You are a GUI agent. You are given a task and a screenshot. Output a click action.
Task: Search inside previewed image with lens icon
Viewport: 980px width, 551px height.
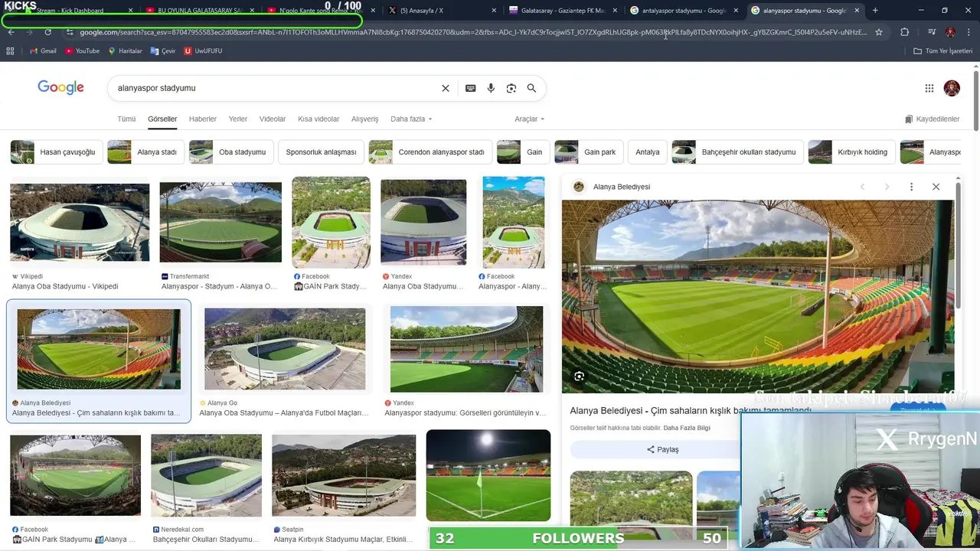coord(579,377)
